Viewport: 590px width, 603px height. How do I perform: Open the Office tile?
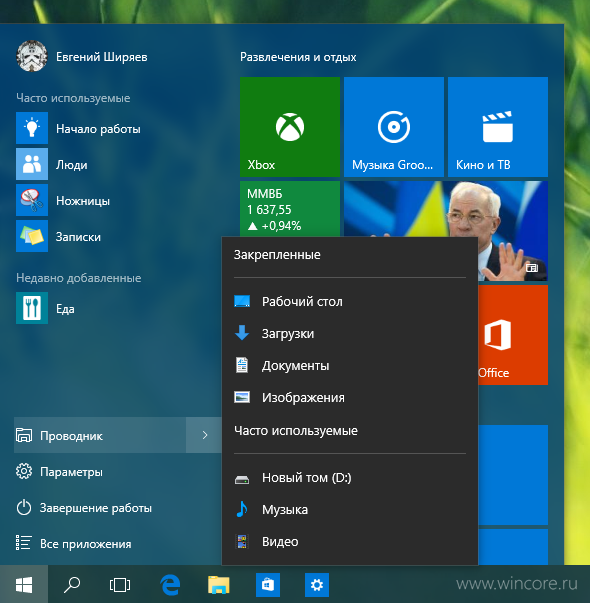[513, 335]
